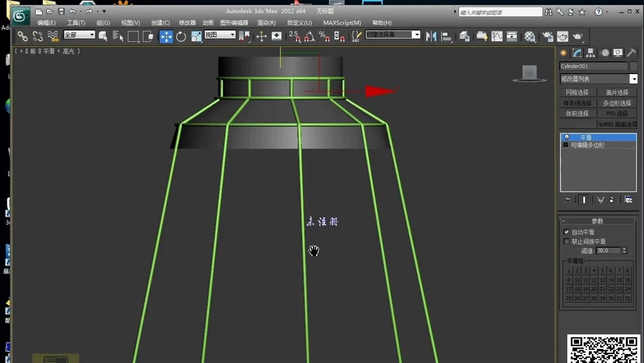Select the Rotate tool in the toolbar
Viewport: 644px width, 363px height.
click(x=181, y=36)
